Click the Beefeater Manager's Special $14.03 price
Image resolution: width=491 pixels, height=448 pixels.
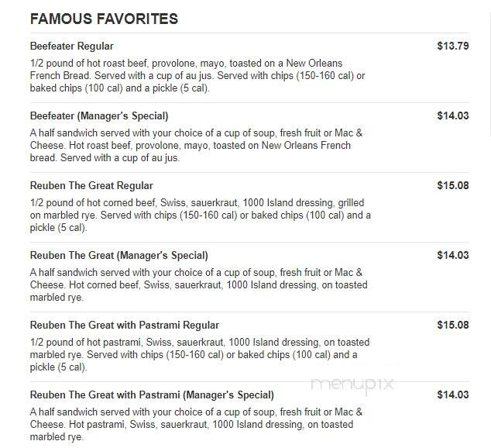(453, 116)
